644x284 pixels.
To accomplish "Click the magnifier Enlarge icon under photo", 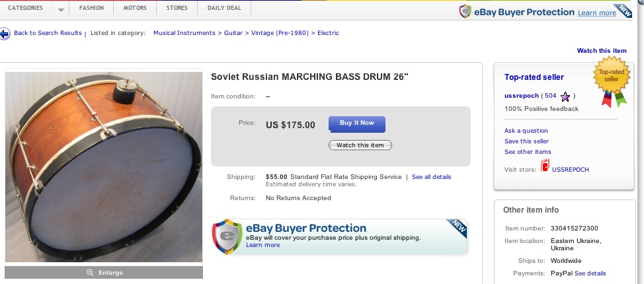I will pos(90,273).
